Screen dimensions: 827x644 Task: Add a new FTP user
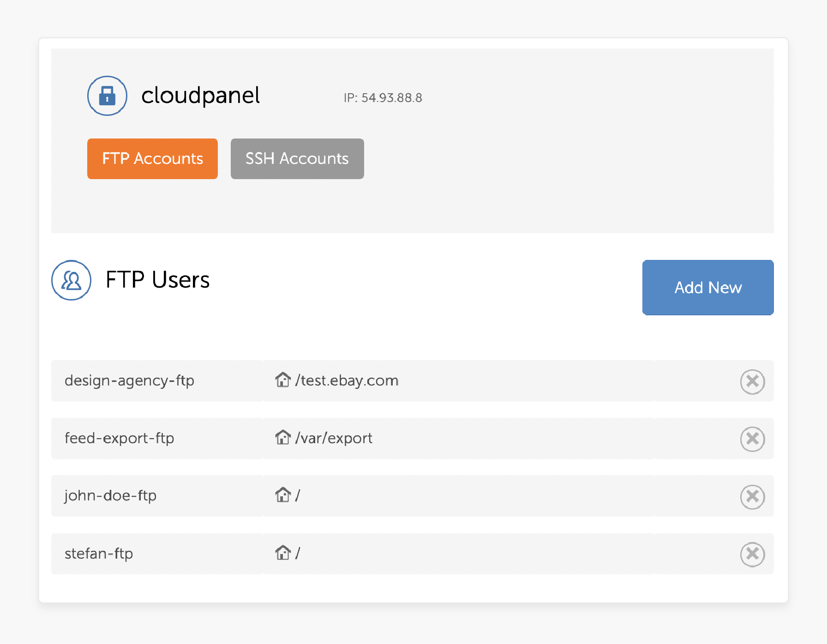[x=708, y=288]
